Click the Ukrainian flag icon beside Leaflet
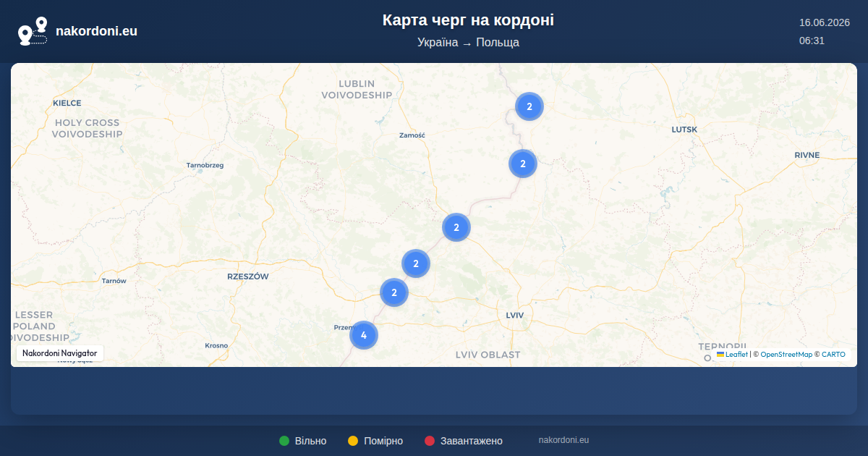The image size is (868, 456). [720, 354]
